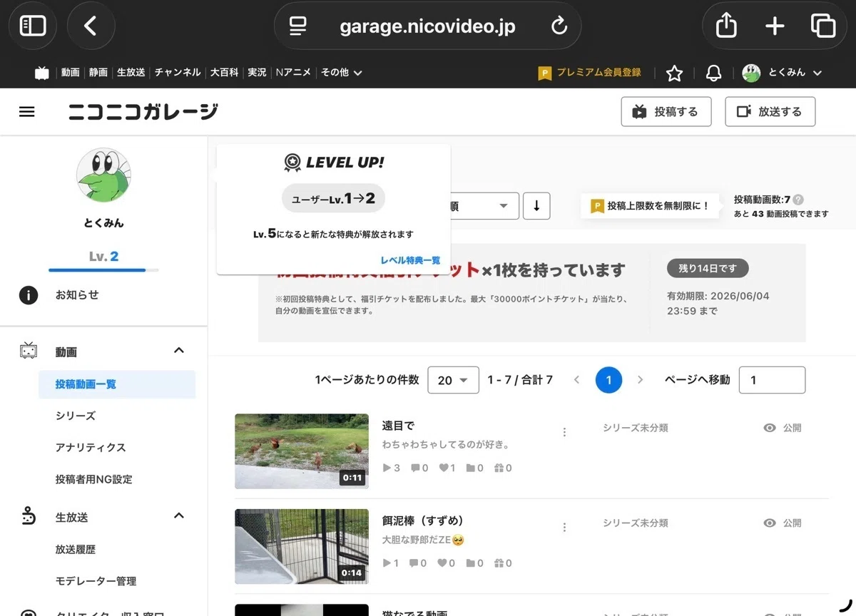This screenshot has width=856, height=616.
Task: Click the 遠目で video title
Action: pos(398,426)
